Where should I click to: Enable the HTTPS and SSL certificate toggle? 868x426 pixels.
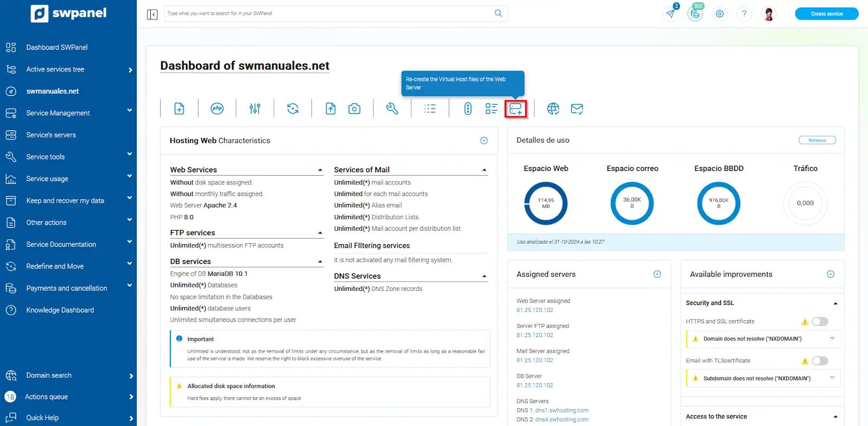pyautogui.click(x=820, y=321)
